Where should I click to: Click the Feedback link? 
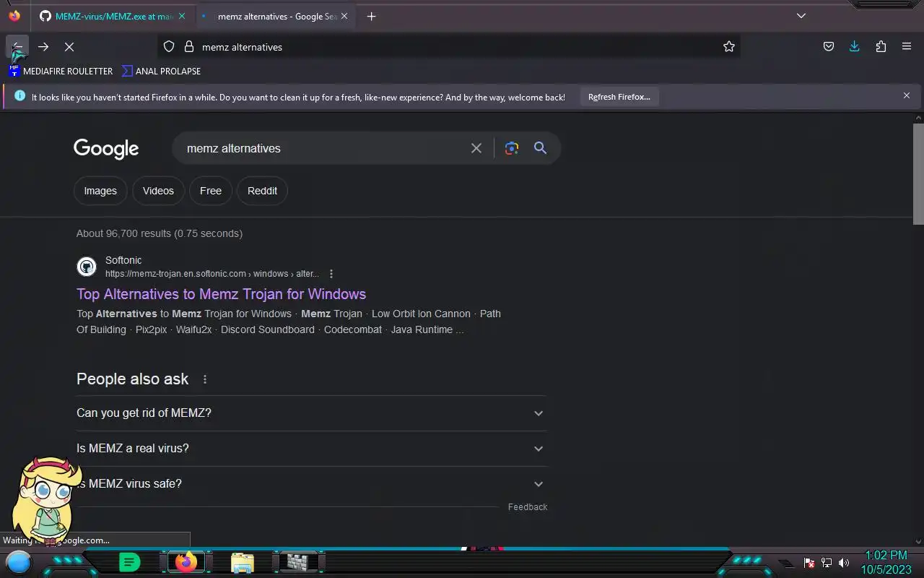[x=528, y=507]
